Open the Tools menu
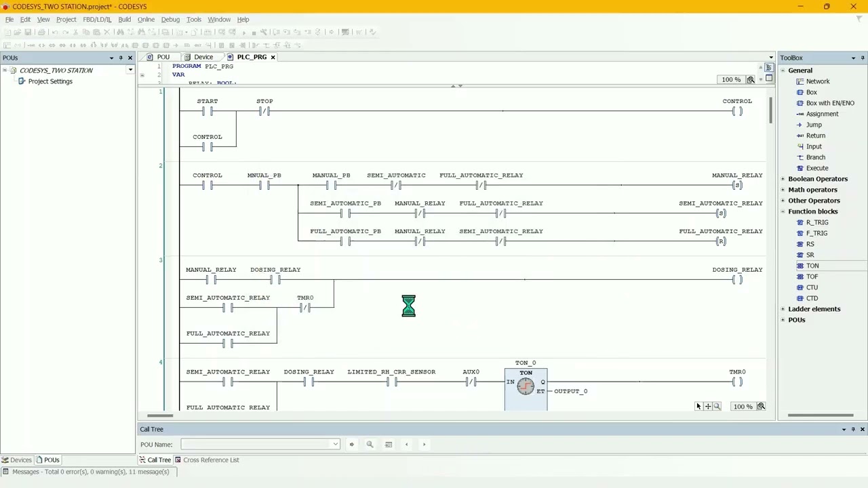The image size is (868, 488). click(194, 20)
